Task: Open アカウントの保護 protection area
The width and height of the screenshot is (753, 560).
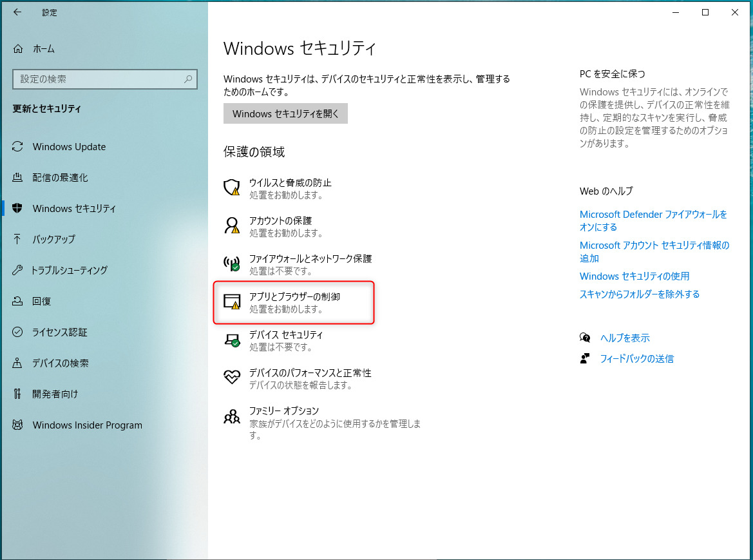Action: click(274, 226)
